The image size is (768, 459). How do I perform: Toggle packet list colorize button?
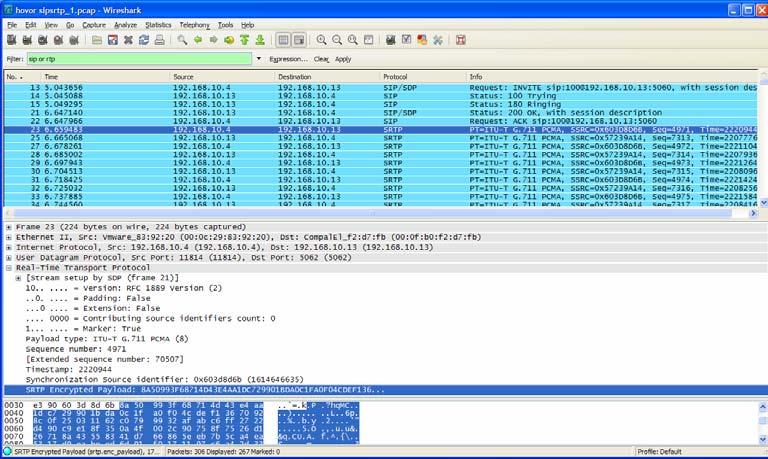tap(283, 40)
